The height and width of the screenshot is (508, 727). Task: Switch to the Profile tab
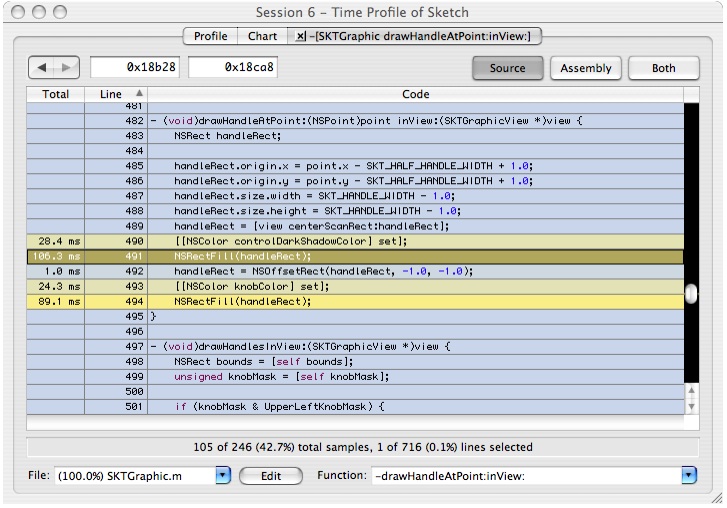point(210,36)
